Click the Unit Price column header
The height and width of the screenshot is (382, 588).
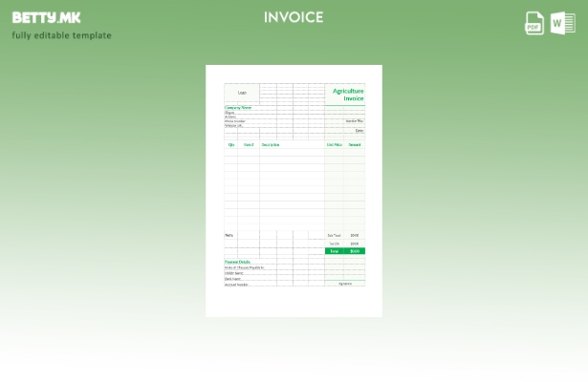(334, 145)
